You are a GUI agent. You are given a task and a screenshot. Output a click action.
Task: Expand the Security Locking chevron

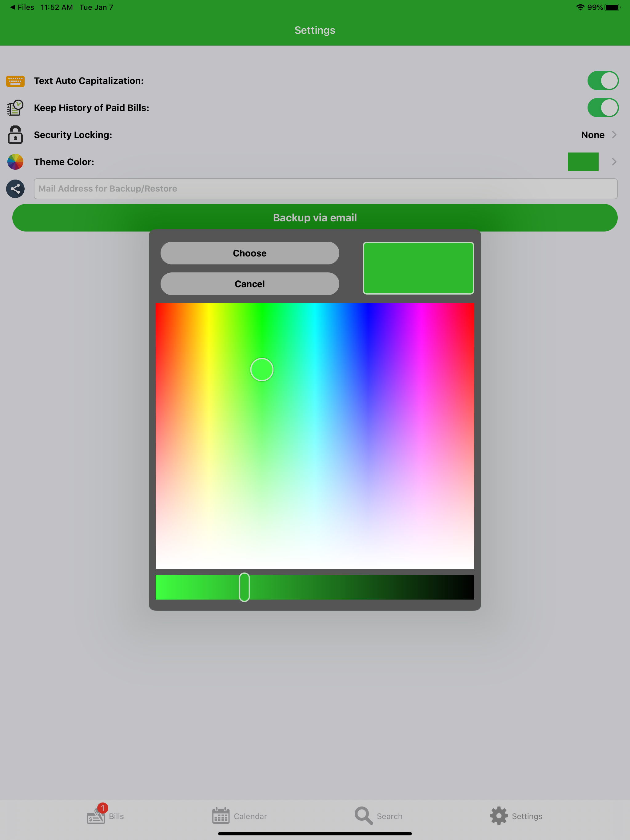click(614, 135)
